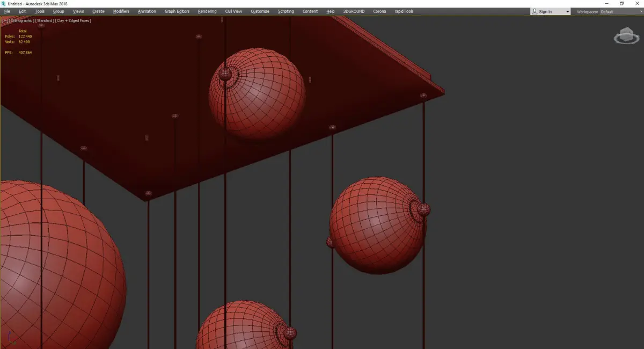Screen dimensions: 644x349
Task: Open the Clay + Edged Faces label menu
Action: click(x=73, y=20)
